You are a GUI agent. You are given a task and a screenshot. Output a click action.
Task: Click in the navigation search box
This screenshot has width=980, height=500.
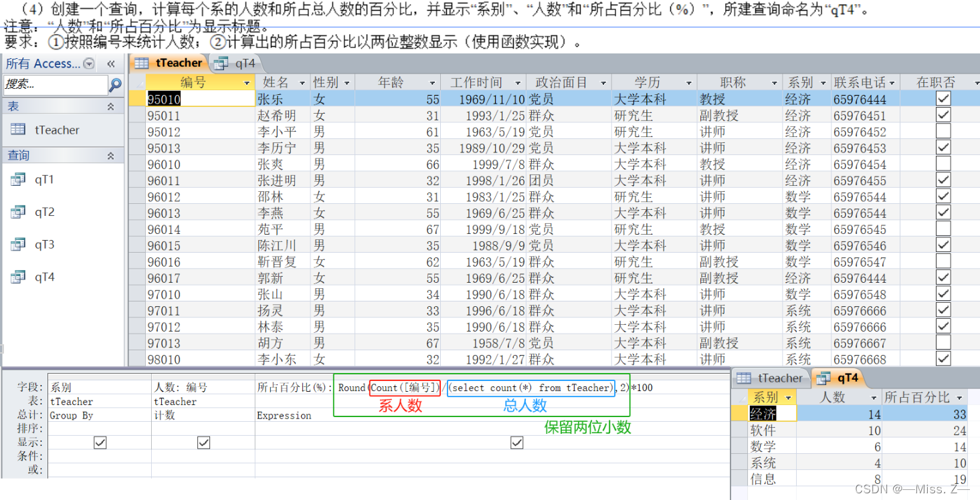pos(56,85)
